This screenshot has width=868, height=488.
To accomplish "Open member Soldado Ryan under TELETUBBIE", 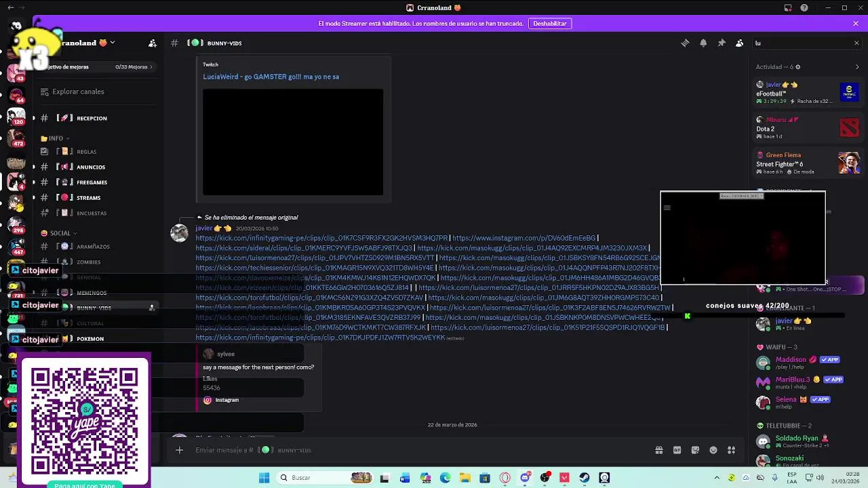I will (x=808, y=441).
